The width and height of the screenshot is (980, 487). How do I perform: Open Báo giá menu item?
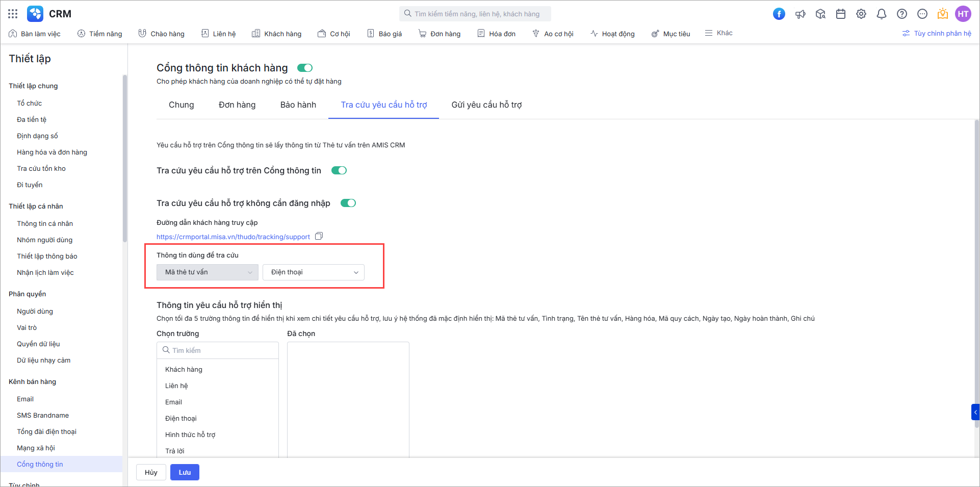click(x=385, y=34)
